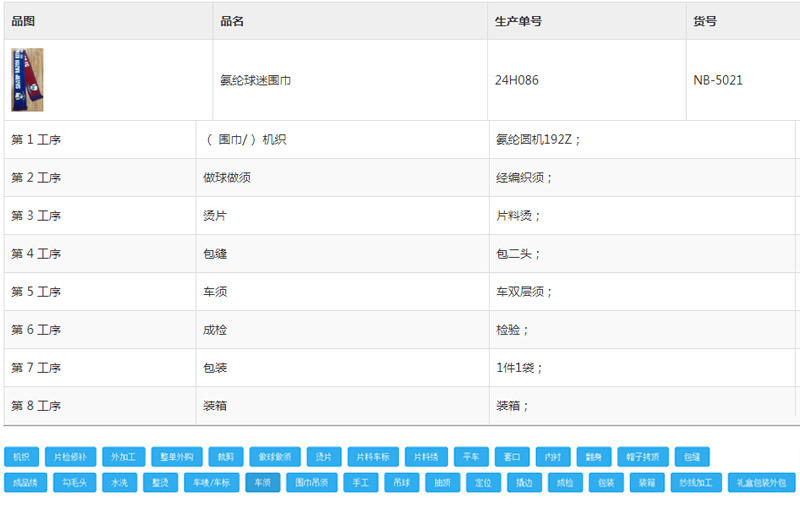800x520 pixels.
Task: Select the 外加工 process button
Action: point(124,457)
